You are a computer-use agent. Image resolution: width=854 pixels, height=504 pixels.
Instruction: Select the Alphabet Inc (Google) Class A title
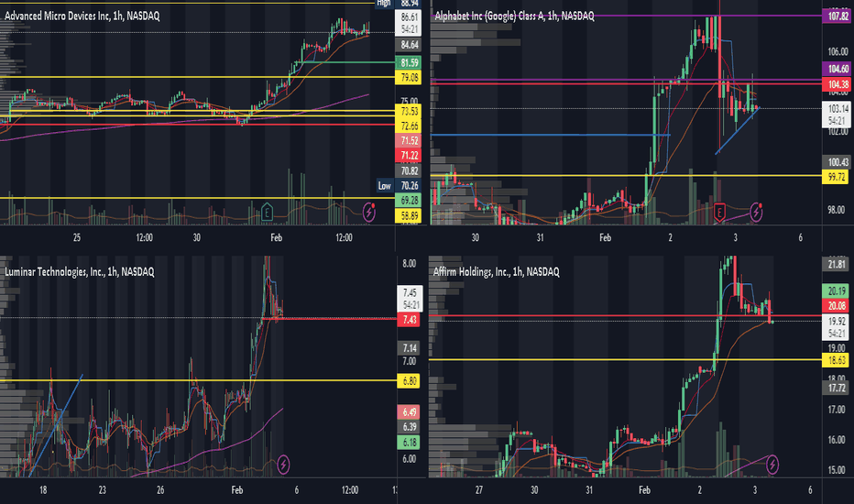tap(514, 16)
